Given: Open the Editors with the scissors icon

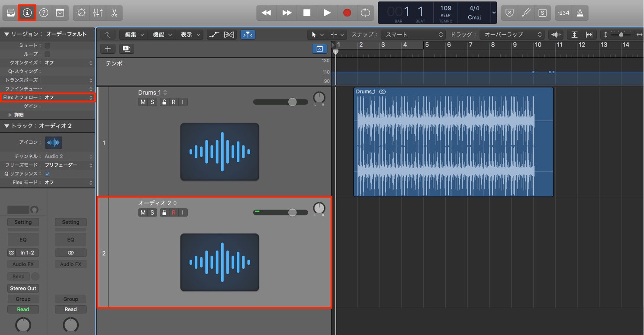Looking at the screenshot, I should click(x=114, y=13).
